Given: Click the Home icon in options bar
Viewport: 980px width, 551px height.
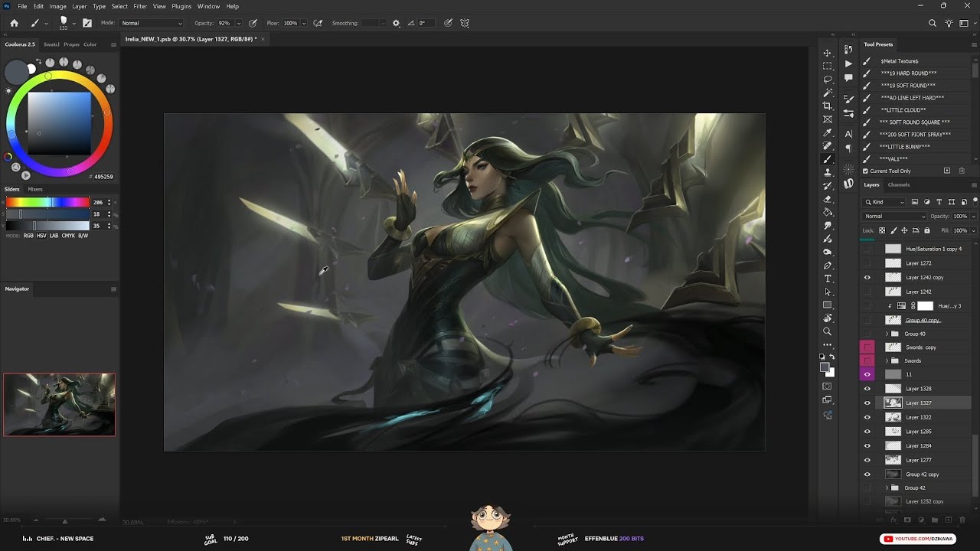Looking at the screenshot, I should [14, 23].
